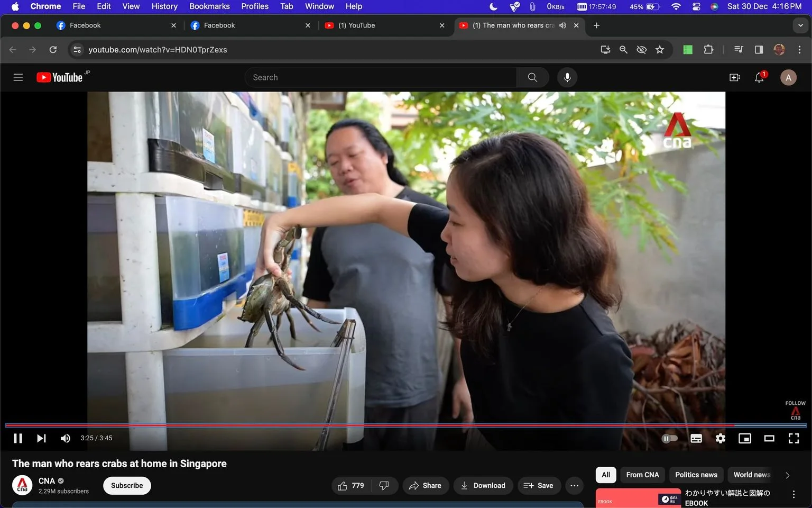Toggle theater mode view

pyautogui.click(x=769, y=438)
